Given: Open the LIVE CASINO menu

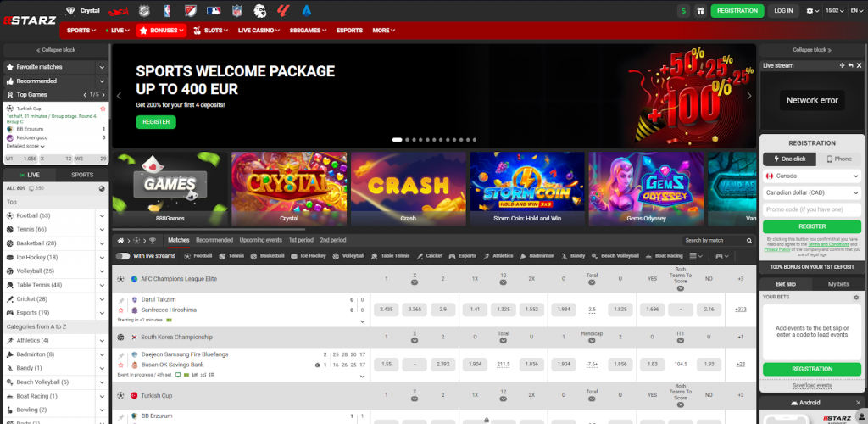Looking at the screenshot, I should tap(259, 31).
